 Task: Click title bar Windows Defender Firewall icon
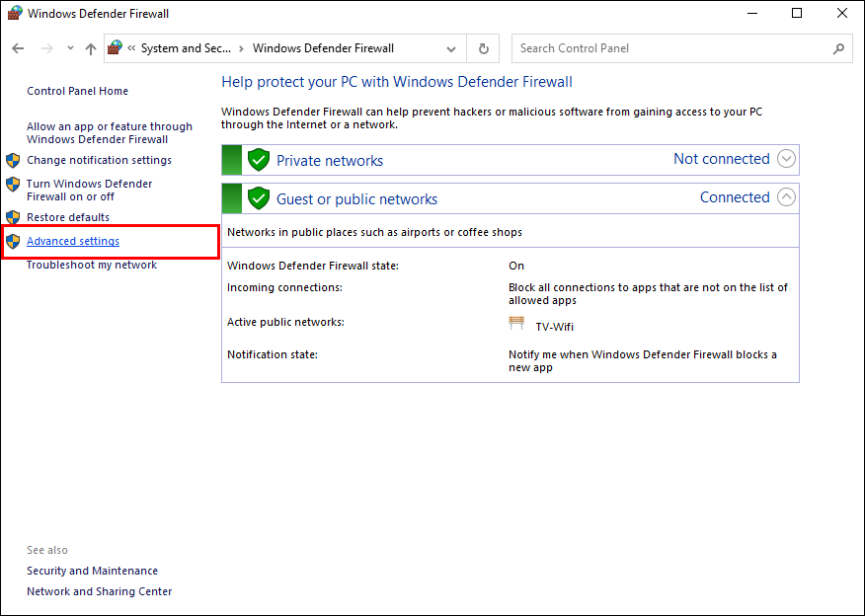(x=15, y=13)
